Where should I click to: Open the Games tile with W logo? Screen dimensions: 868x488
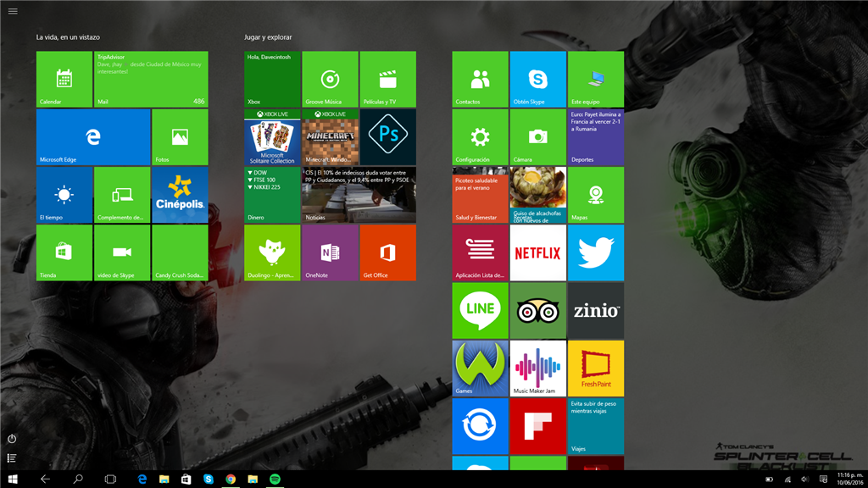point(480,368)
